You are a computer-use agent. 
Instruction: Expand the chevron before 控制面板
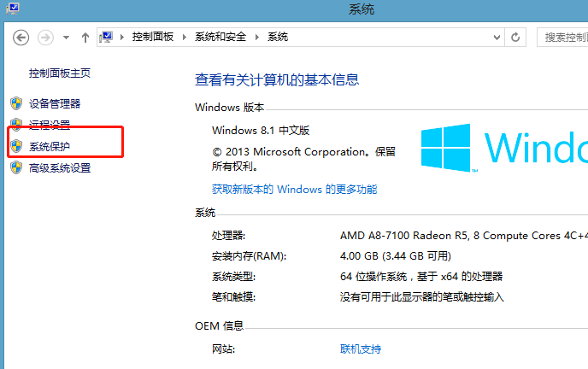(122, 37)
